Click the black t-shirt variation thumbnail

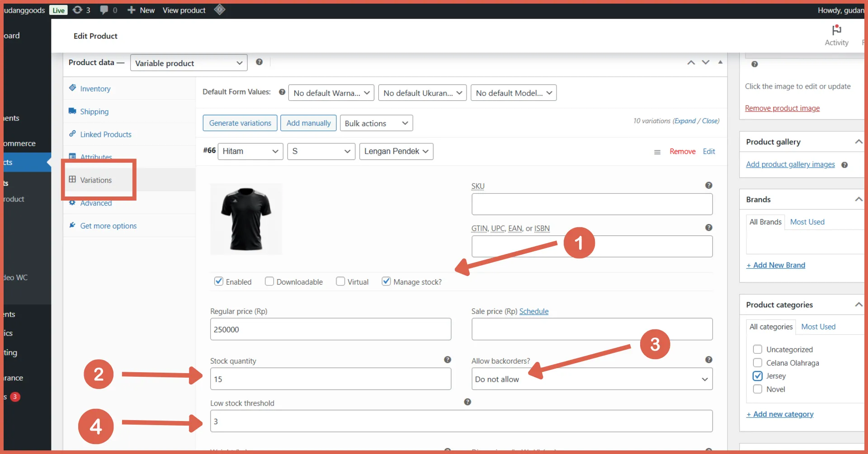click(x=246, y=219)
